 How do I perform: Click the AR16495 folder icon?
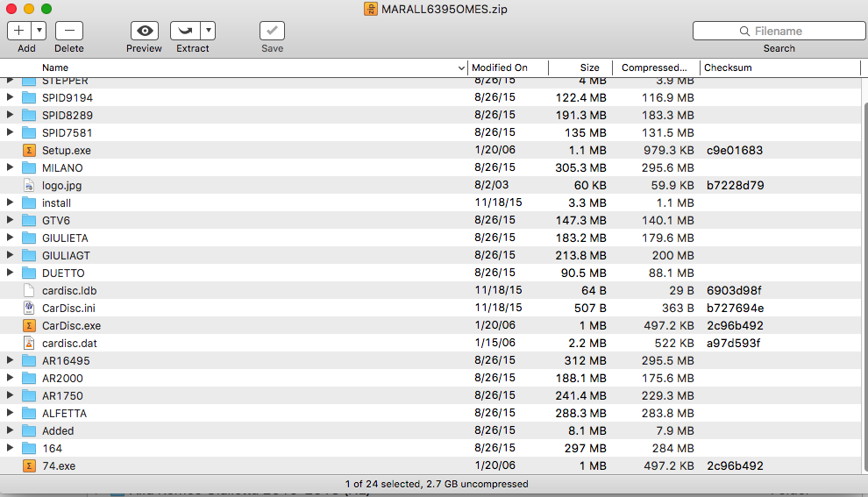tap(29, 360)
